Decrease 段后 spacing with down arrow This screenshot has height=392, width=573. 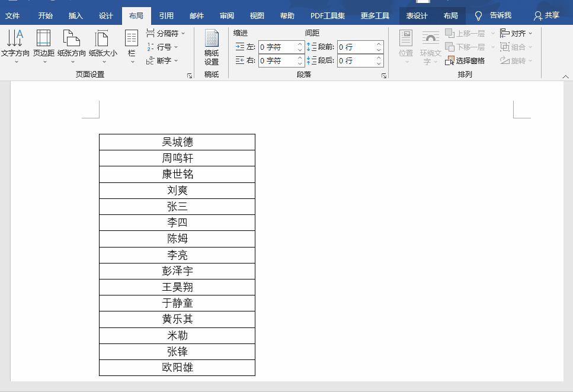pos(379,63)
